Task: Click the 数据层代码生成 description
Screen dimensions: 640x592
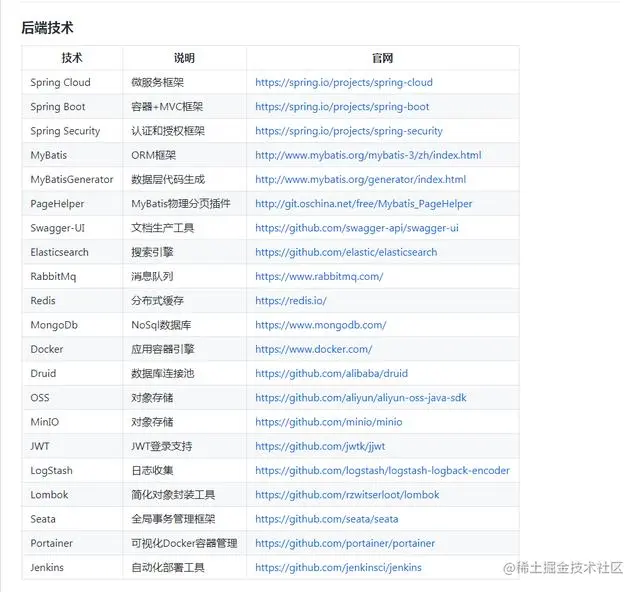Action: pyautogui.click(x=168, y=180)
